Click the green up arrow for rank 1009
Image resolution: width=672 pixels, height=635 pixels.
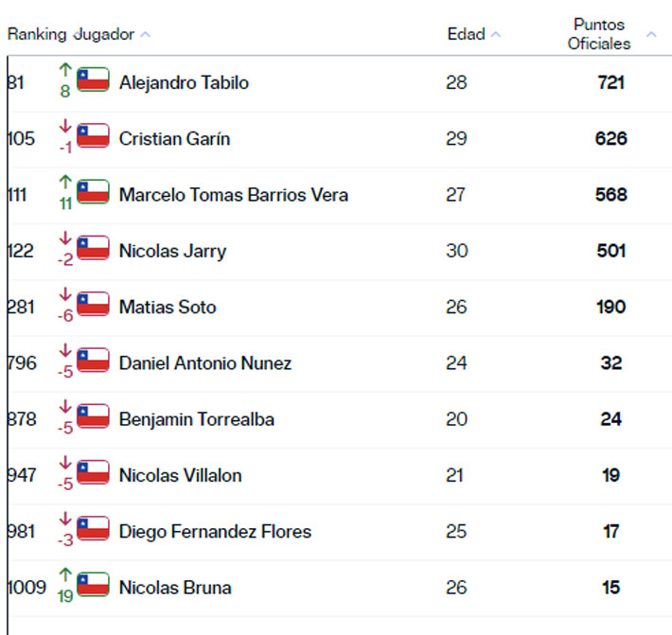(65, 573)
